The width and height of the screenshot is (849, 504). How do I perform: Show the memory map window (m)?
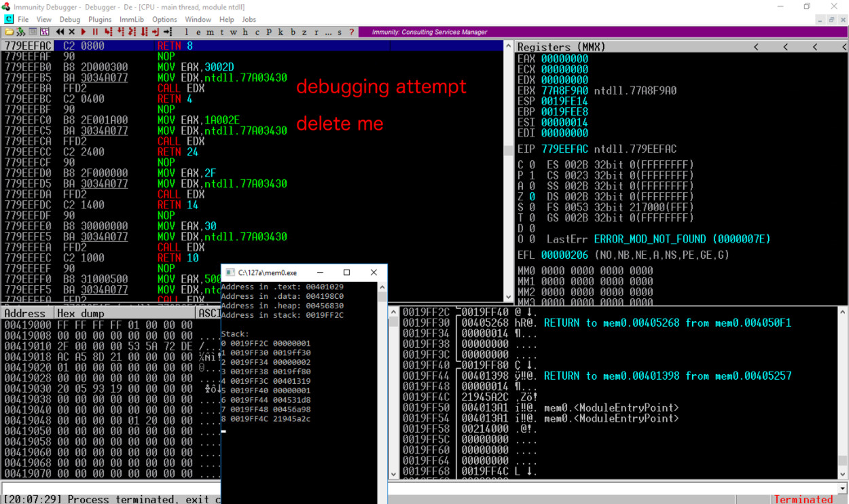[x=210, y=32]
